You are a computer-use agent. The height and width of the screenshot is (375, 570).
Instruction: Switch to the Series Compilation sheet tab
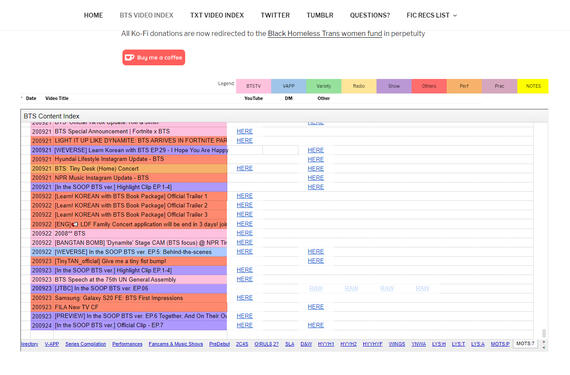86,344
